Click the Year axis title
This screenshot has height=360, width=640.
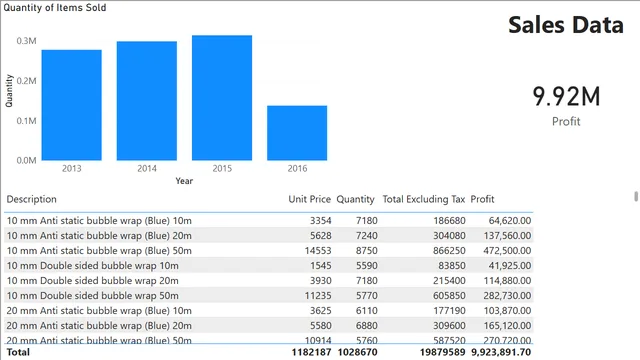point(184,181)
